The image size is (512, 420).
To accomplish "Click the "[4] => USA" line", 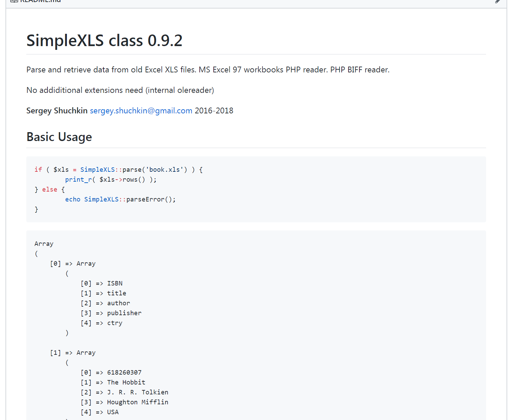I will pyautogui.click(x=100, y=412).
